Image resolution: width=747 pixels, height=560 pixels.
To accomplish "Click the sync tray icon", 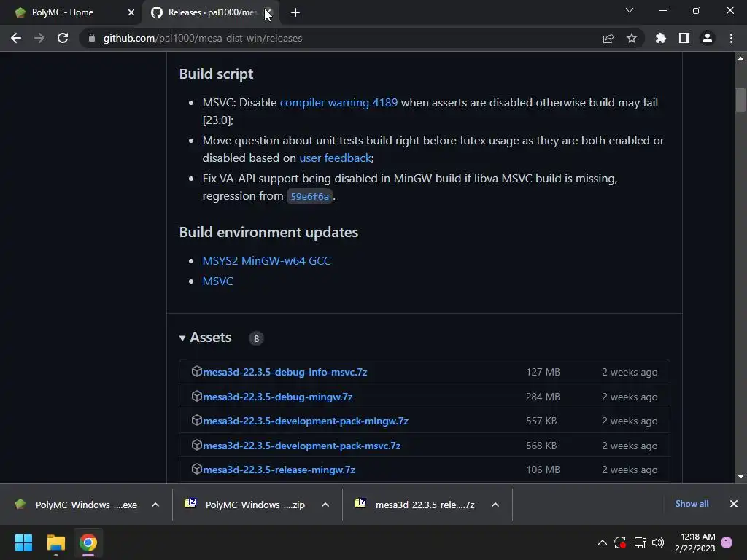I will point(620,542).
